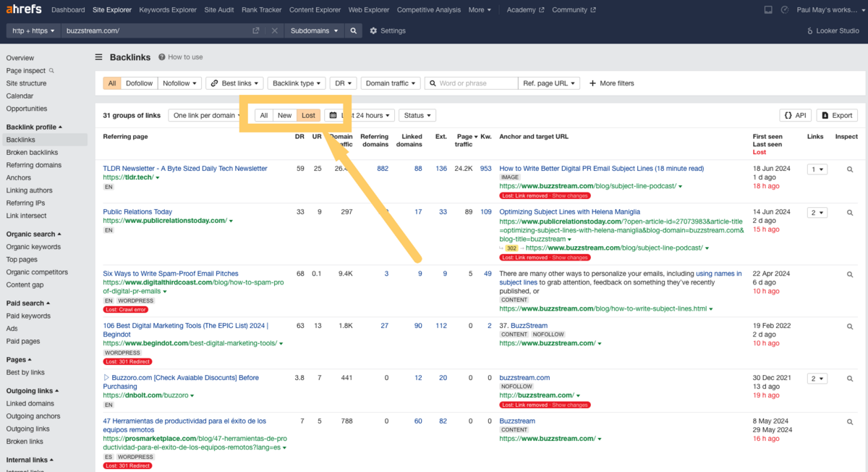Open the Domain traffic dropdown
The width and height of the screenshot is (868, 472).
pos(391,83)
